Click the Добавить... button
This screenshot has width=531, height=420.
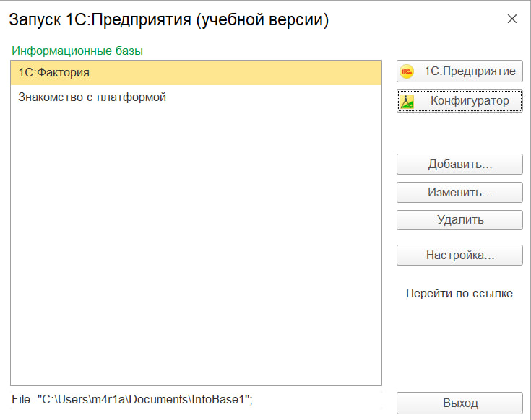pos(459,165)
